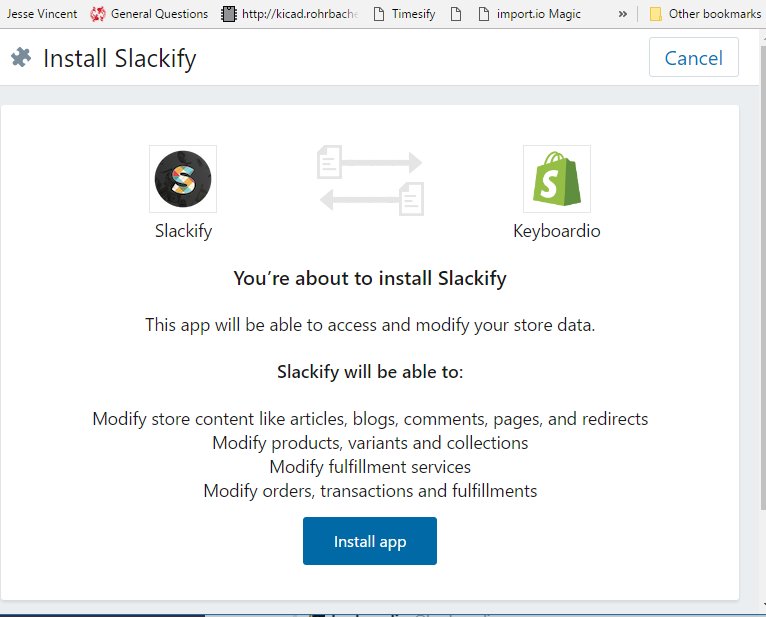Click the Other bookmarks folder icon
Screen dimensions: 766x617
tap(656, 14)
